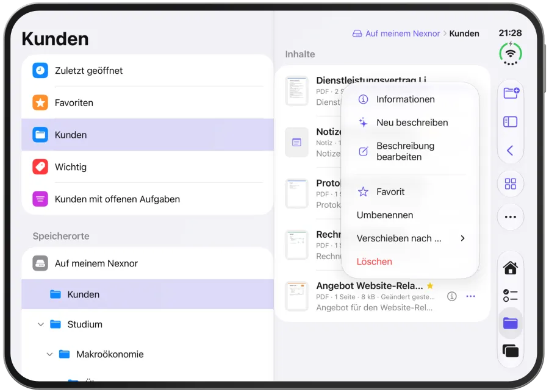Select the Studium folder row

coord(148,324)
